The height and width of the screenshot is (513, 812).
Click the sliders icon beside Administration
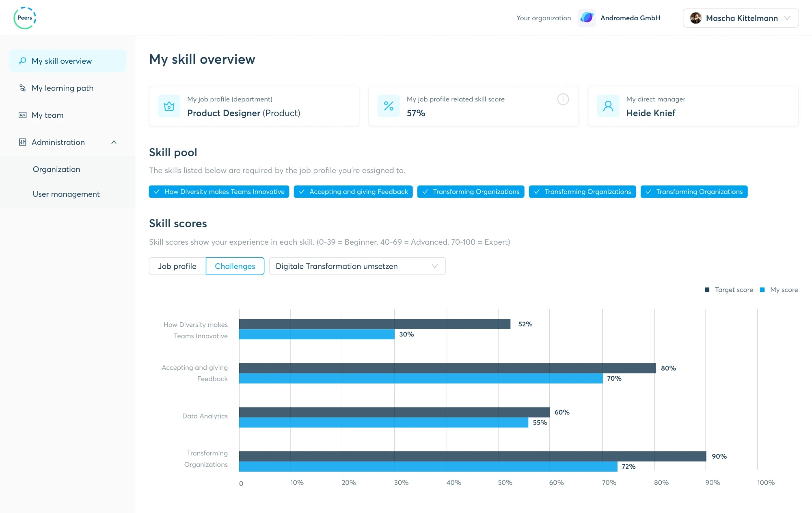[x=23, y=142]
